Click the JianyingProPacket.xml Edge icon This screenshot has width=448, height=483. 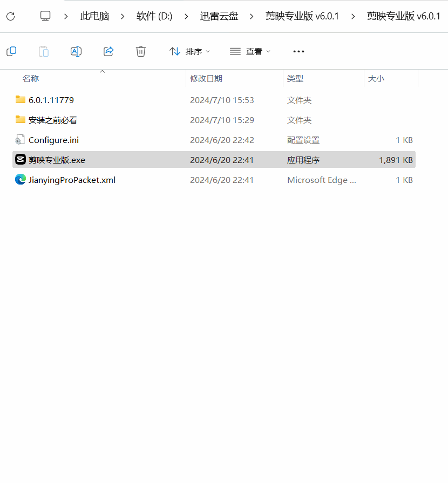coord(21,179)
